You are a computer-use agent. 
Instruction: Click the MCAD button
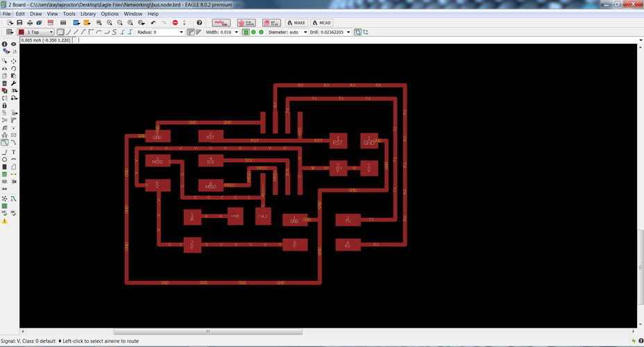click(321, 23)
